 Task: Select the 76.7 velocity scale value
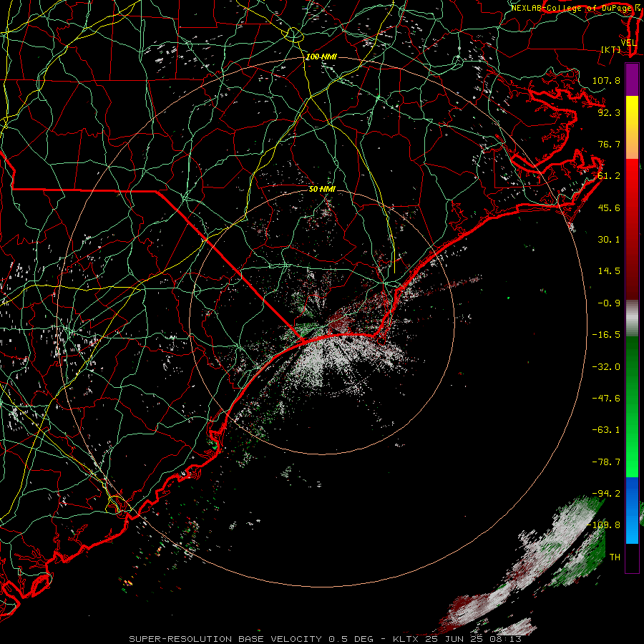pos(609,144)
